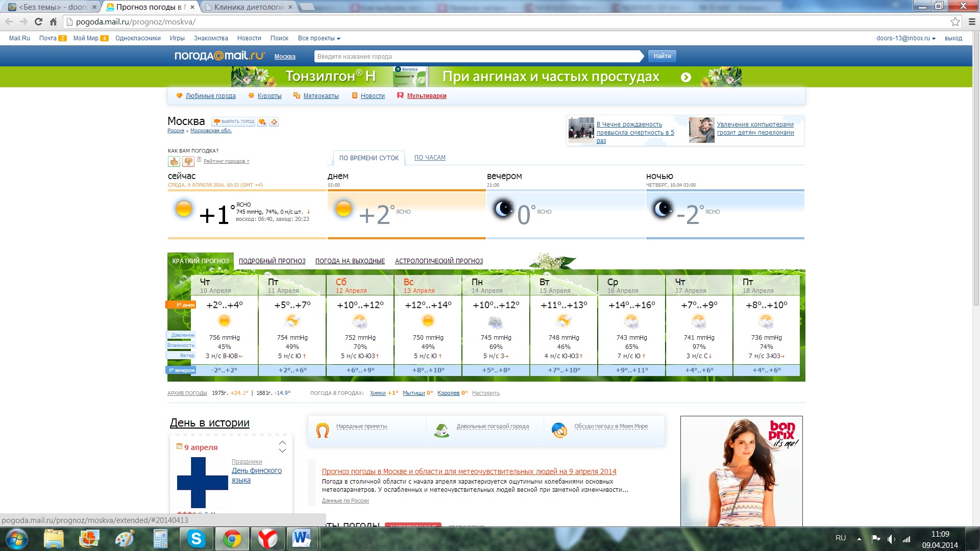Click the thumbs up weather rating icon

174,162
